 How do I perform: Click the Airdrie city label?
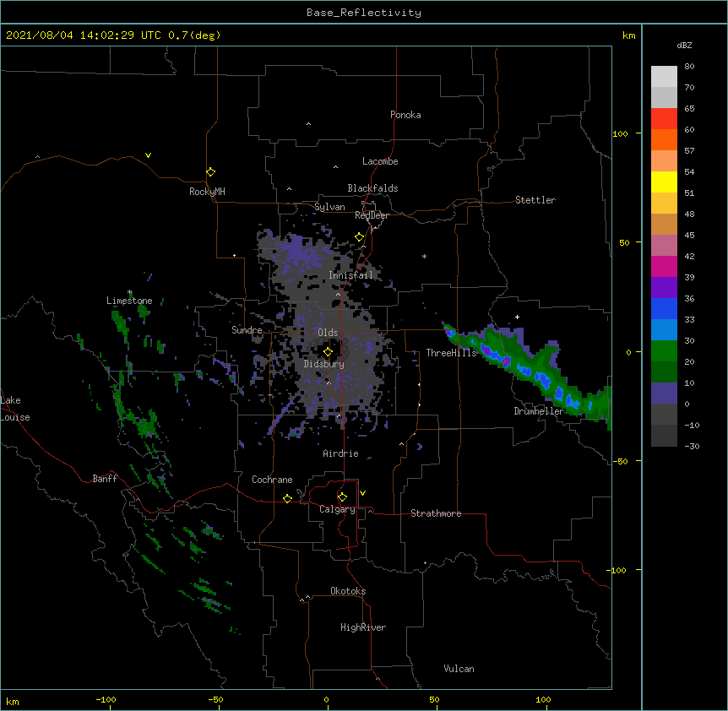(x=340, y=453)
